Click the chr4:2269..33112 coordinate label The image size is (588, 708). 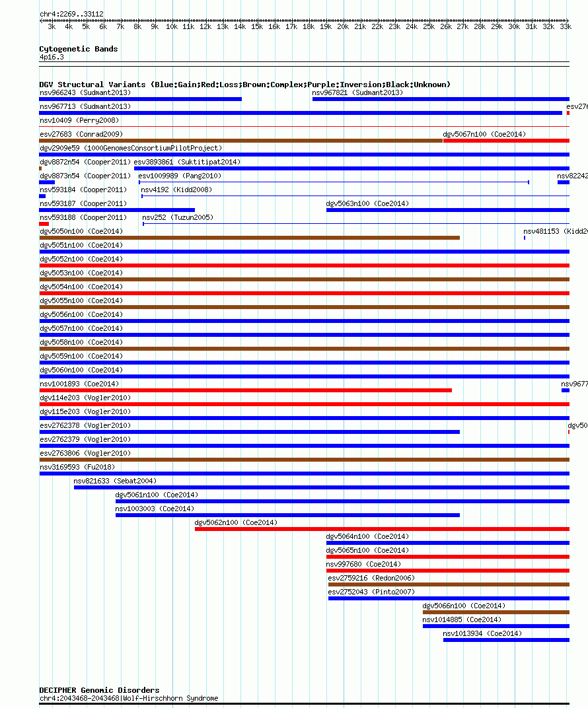[x=72, y=14]
